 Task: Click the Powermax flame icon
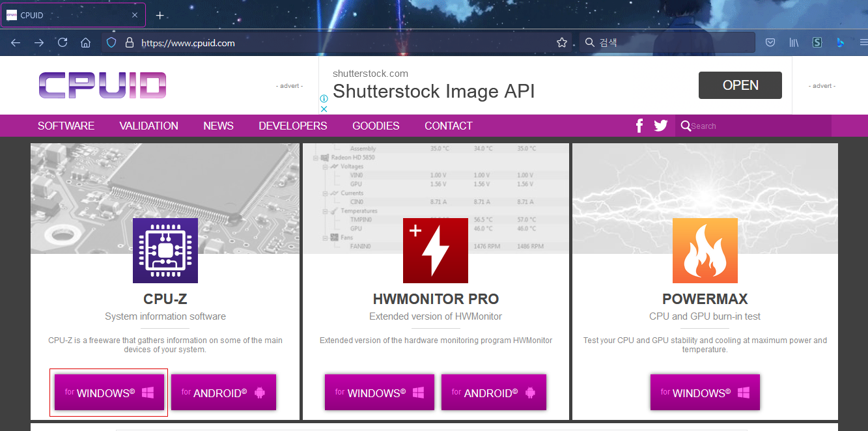[705, 251]
